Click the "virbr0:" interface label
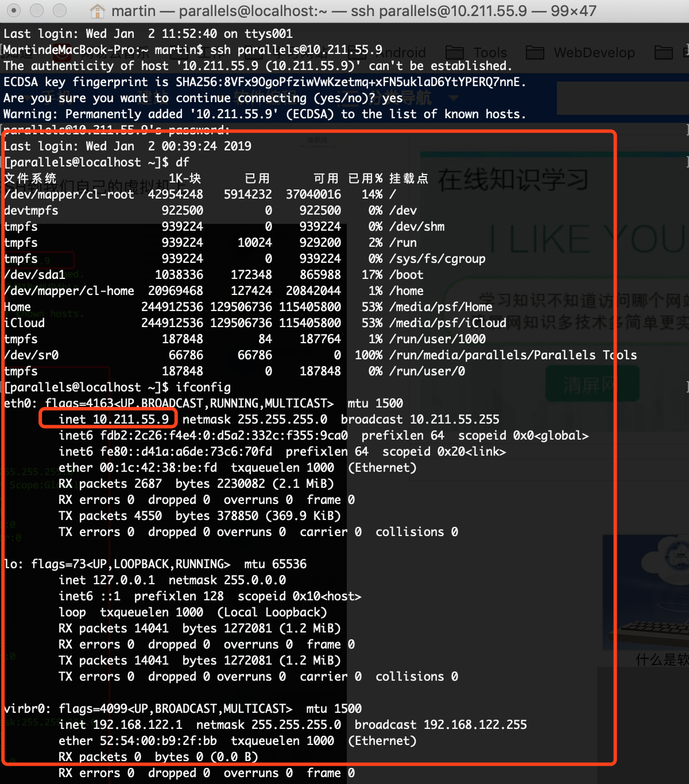Screen dimensions: 689x784 pyautogui.click(x=28, y=709)
